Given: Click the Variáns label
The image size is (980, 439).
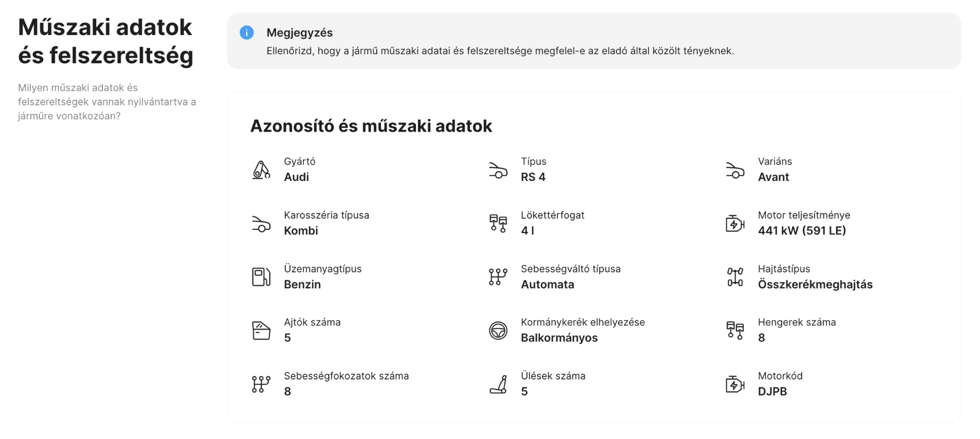Looking at the screenshot, I should [775, 161].
